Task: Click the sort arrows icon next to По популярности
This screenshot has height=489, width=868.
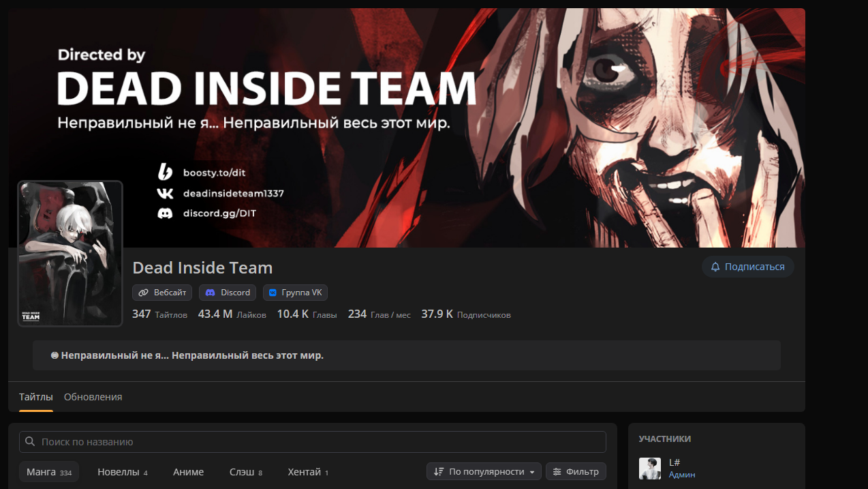Action: 439,471
